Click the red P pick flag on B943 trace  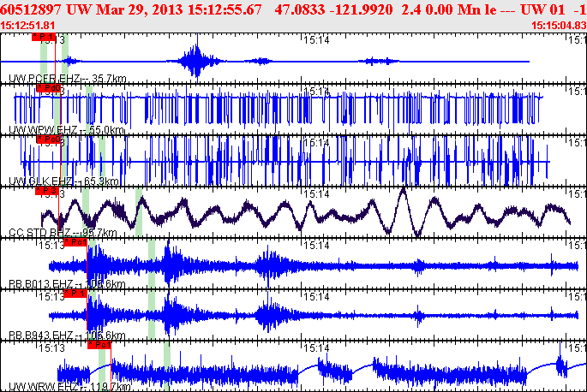pos(75,294)
